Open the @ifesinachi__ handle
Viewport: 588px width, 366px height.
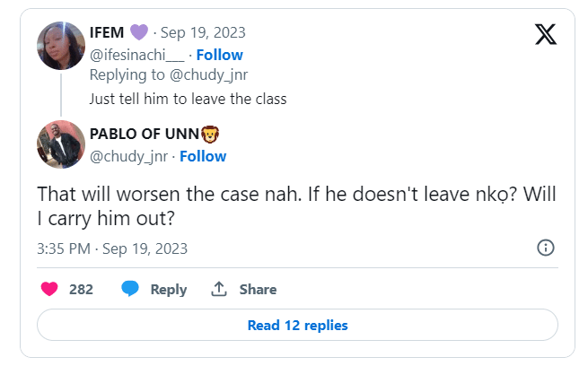click(x=136, y=55)
